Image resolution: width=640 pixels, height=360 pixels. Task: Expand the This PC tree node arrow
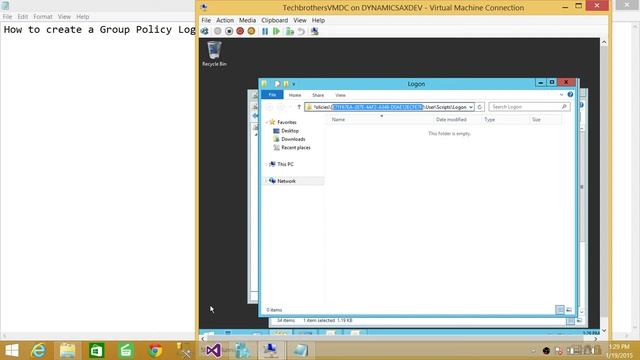tap(266, 164)
